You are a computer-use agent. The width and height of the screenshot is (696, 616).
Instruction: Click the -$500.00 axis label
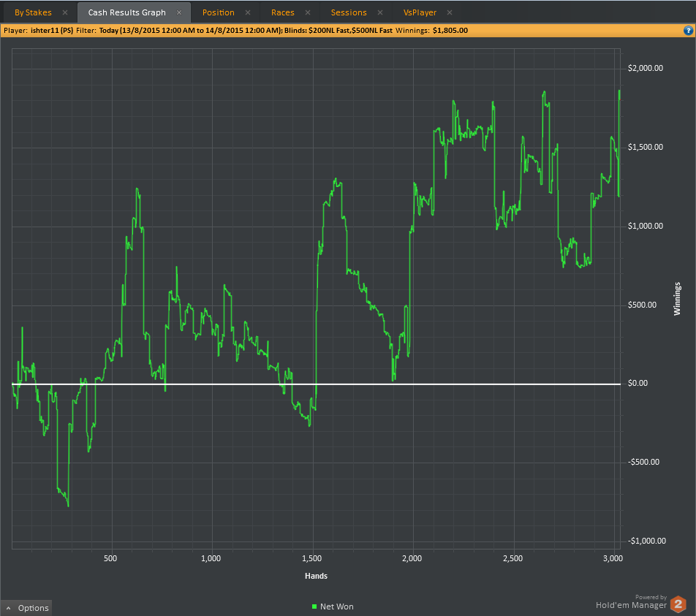coord(643,463)
